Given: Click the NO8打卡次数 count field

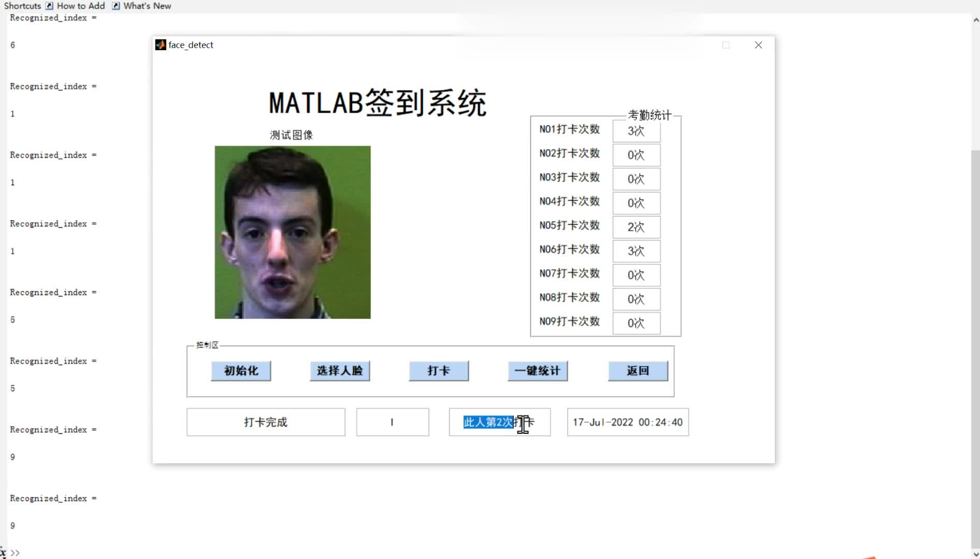Looking at the screenshot, I should click(636, 299).
